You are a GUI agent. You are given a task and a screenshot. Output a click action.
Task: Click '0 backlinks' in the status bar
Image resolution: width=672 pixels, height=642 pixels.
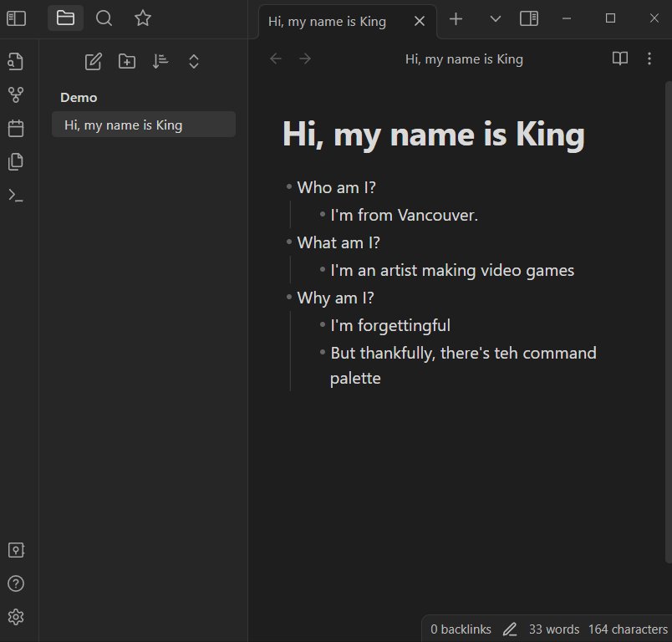click(x=461, y=629)
